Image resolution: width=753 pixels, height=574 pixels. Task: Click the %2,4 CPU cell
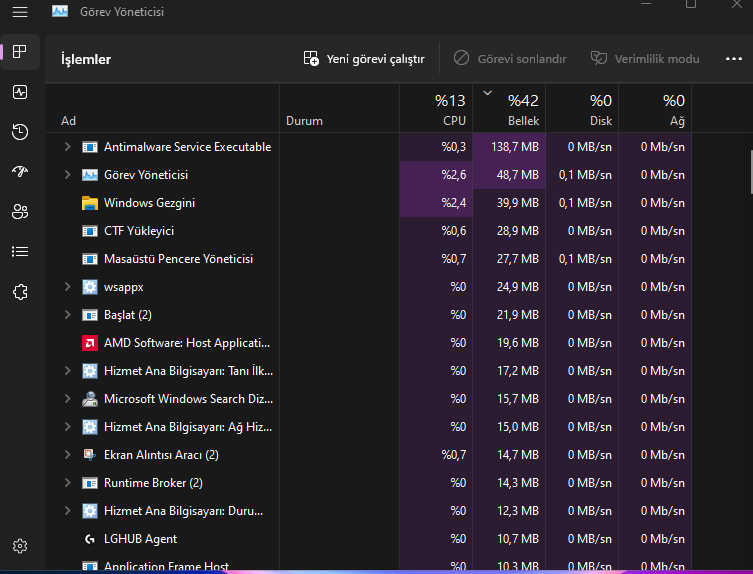tap(436, 203)
